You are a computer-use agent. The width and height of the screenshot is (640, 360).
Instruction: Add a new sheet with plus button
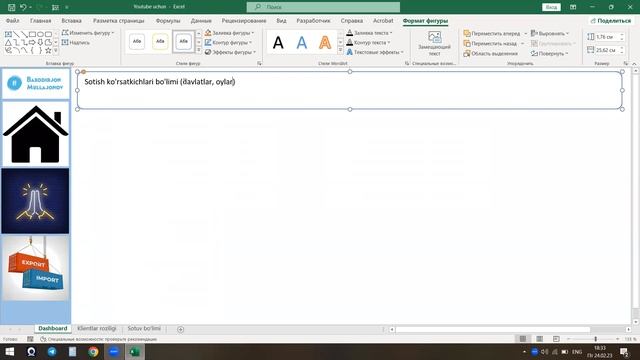pyautogui.click(x=180, y=329)
